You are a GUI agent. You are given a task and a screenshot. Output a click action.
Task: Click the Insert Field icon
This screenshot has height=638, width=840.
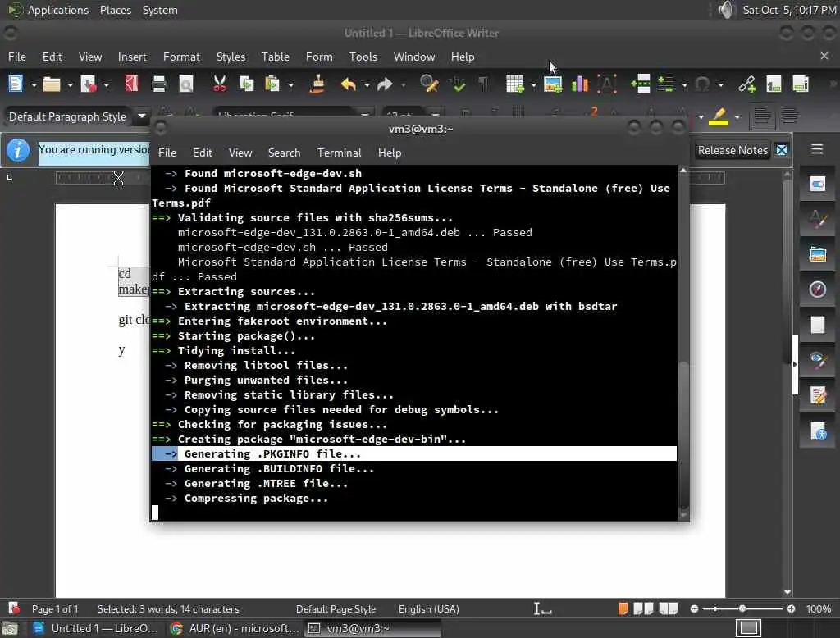click(x=665, y=84)
